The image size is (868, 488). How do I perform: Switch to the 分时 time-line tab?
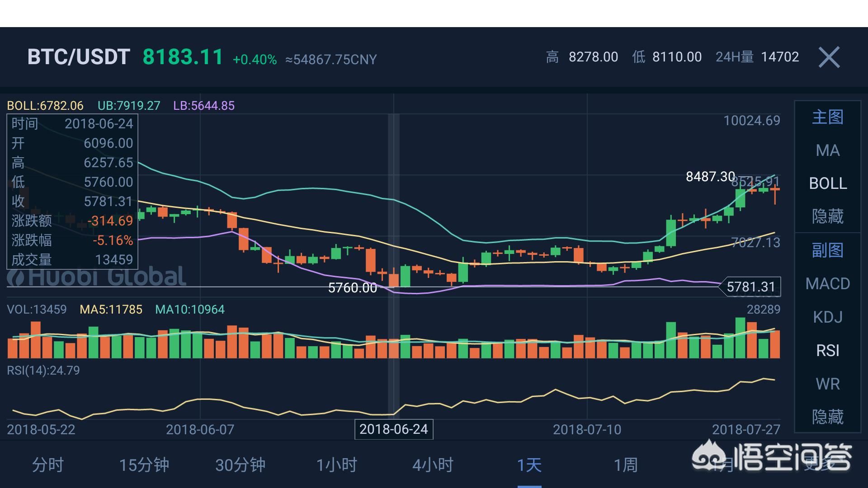pos(48,465)
